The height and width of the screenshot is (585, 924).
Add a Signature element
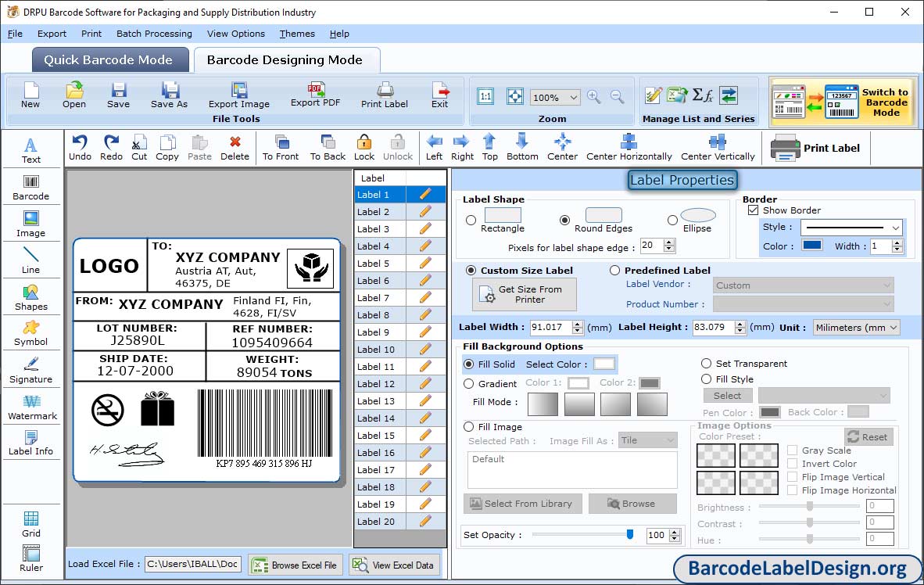click(30, 371)
